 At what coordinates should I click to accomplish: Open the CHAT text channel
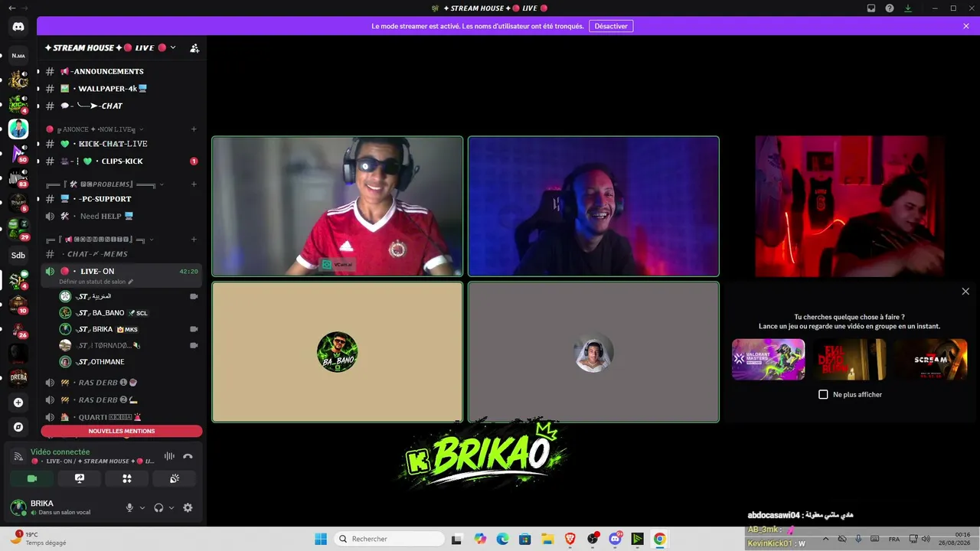coord(122,106)
